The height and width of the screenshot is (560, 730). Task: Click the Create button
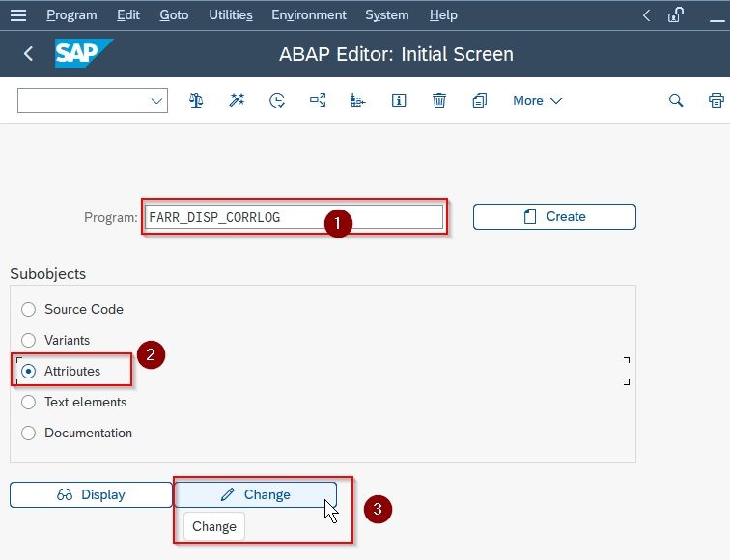[554, 216]
